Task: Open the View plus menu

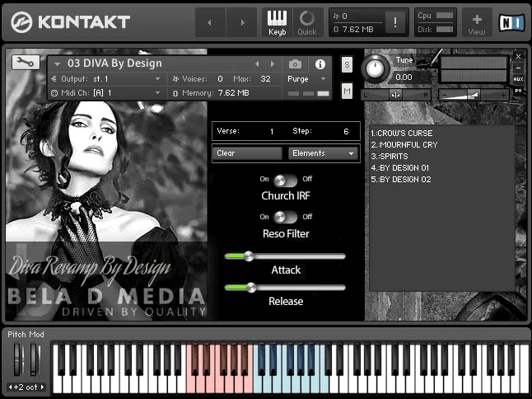Action: point(477,24)
